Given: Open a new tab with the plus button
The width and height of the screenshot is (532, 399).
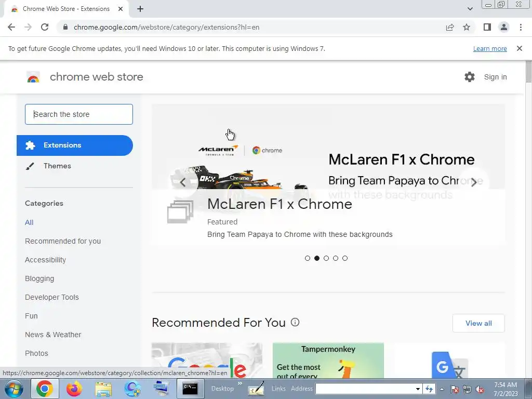Looking at the screenshot, I should pyautogui.click(x=140, y=9).
